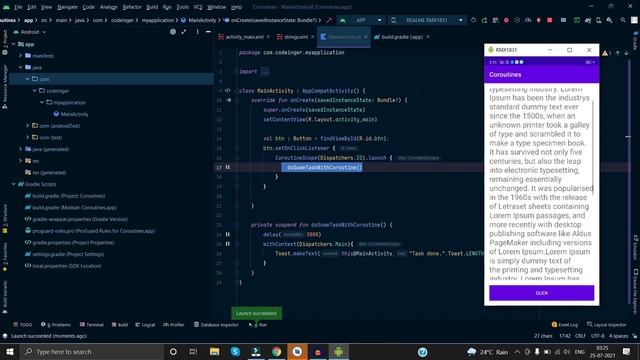Open the File menu
Viewport: 640px width, 360px height.
18,7
